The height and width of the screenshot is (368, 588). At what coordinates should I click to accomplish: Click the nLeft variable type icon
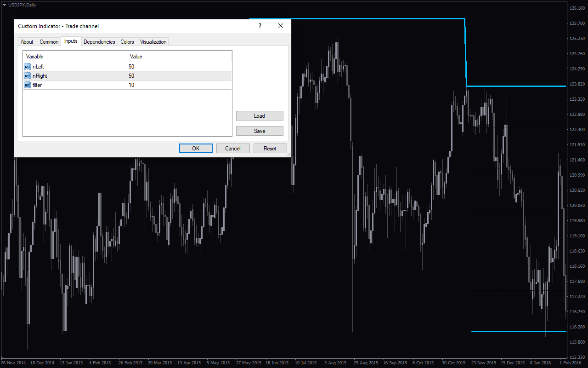27,67
